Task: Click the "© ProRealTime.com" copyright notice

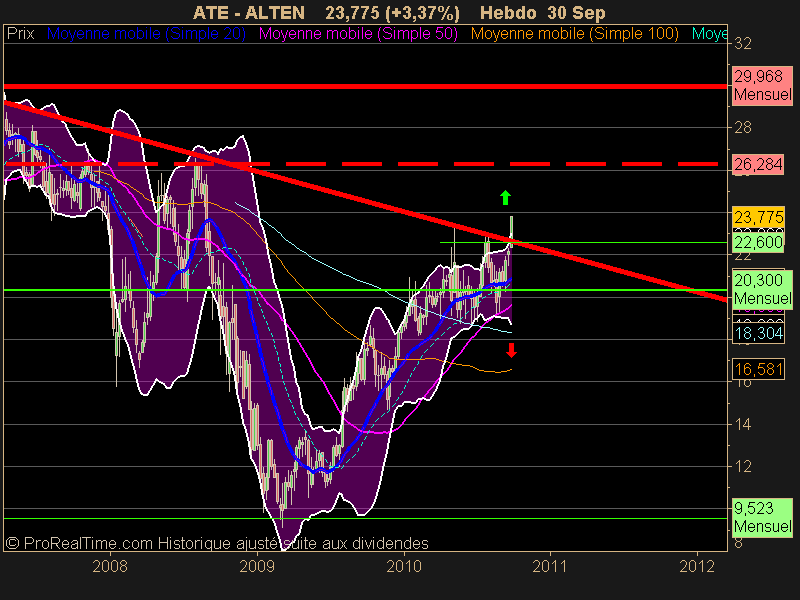Action: pos(79,543)
